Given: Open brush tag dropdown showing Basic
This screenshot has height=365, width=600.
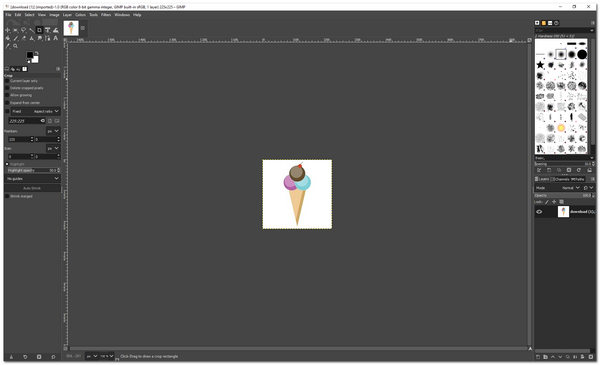Looking at the screenshot, I should 564,158.
